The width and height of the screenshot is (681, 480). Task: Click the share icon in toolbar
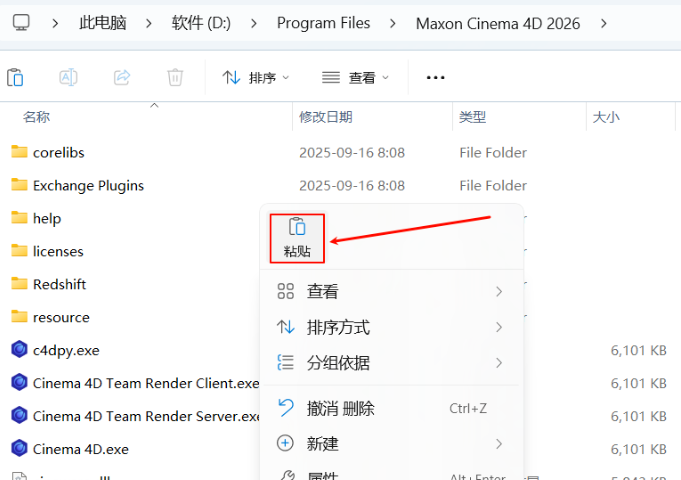pos(122,77)
